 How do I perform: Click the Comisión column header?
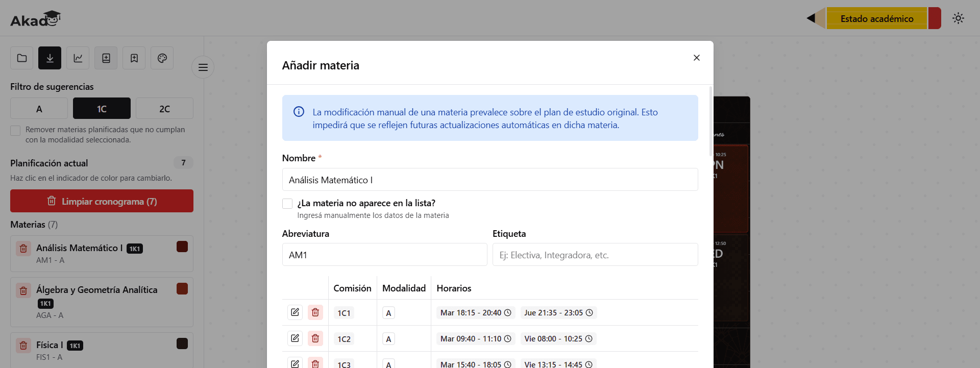pyautogui.click(x=353, y=288)
